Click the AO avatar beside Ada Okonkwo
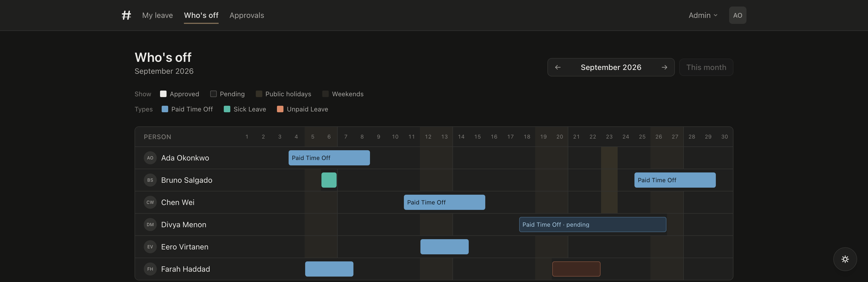 pos(150,158)
